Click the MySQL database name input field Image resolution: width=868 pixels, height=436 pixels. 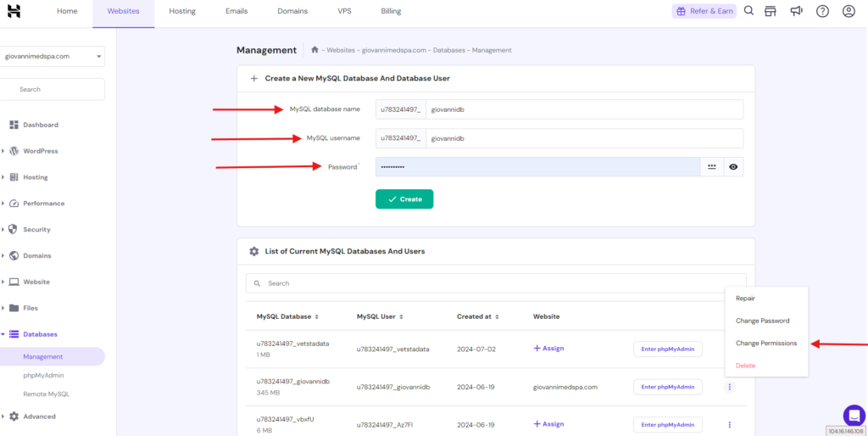[583, 109]
